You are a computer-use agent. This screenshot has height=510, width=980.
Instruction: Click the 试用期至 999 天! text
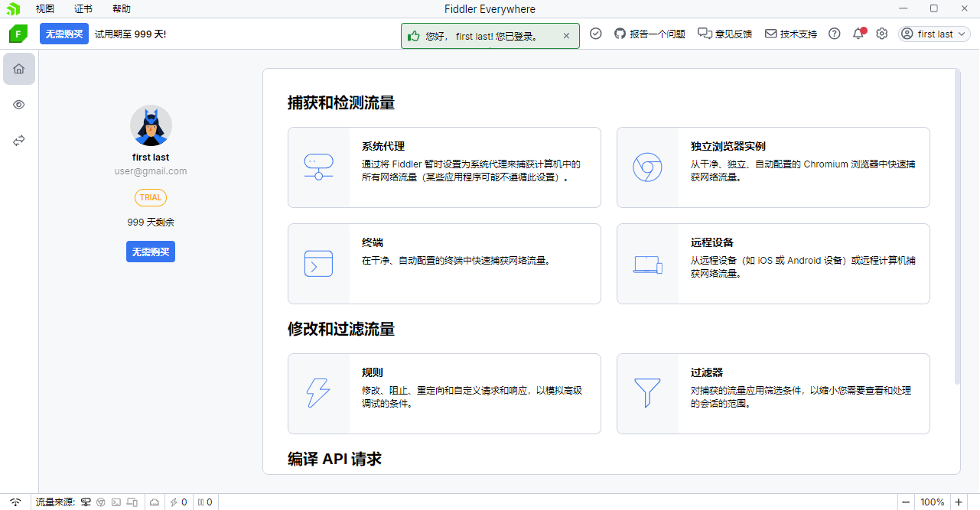pos(130,34)
